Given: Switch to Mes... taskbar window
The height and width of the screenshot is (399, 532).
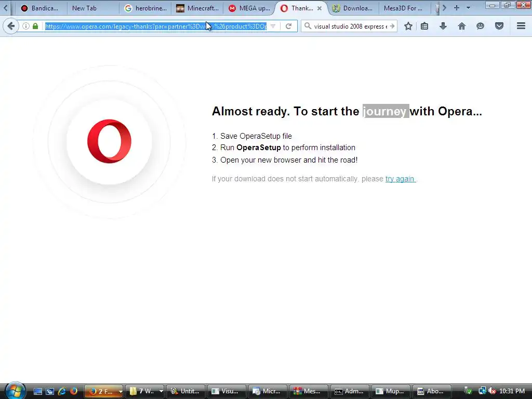Looking at the screenshot, I should [x=309, y=391].
